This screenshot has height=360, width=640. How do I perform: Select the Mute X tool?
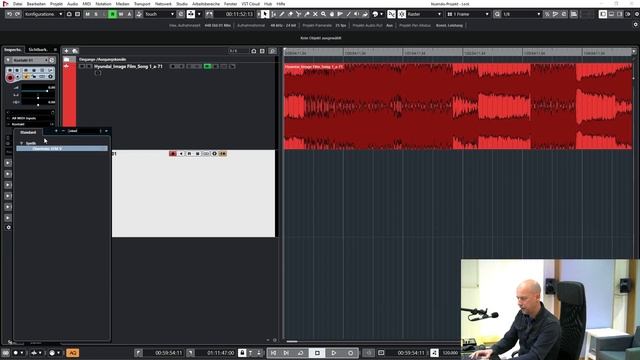pos(315,14)
